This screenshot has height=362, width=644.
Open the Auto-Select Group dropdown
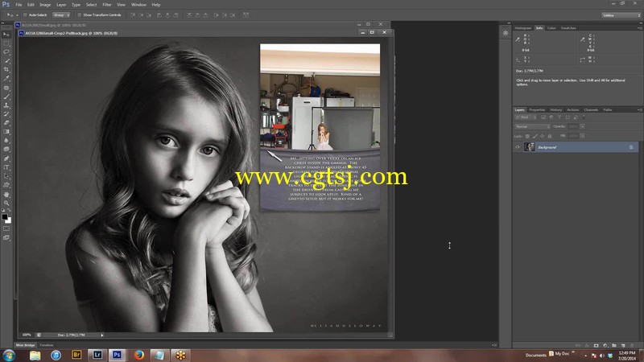coord(61,15)
